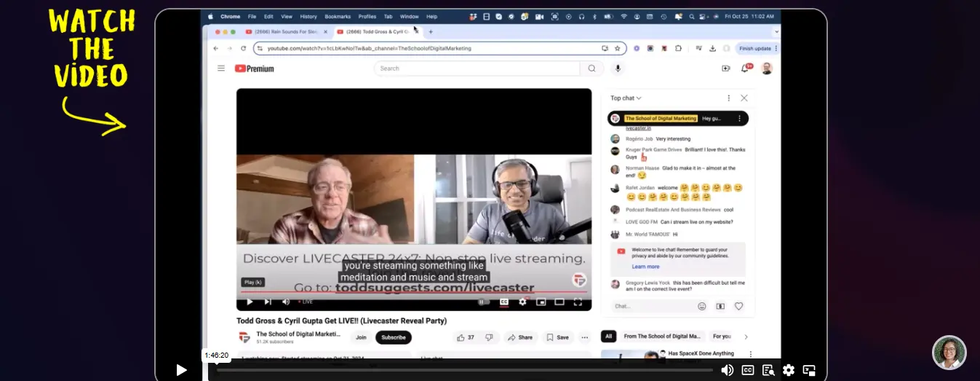Open YouTube hamburger guide menu
Viewport: 980px width, 381px height.
click(x=221, y=68)
